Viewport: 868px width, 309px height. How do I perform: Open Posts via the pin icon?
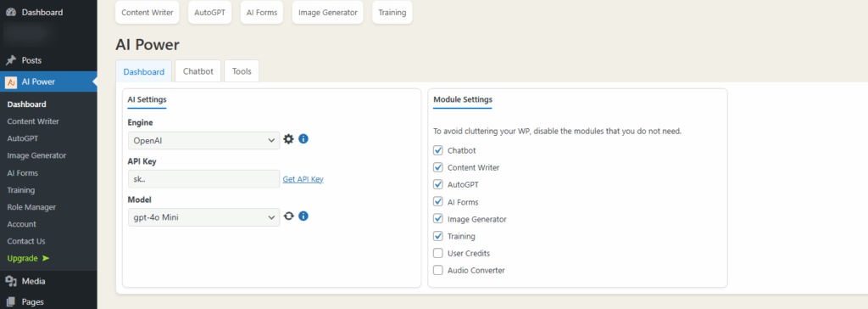(x=11, y=60)
